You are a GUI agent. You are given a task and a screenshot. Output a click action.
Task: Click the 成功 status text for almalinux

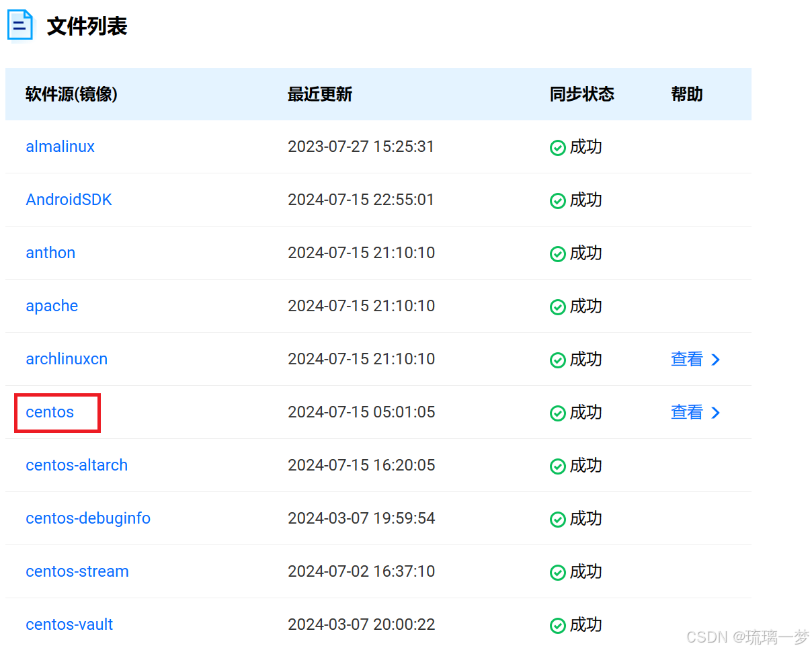pyautogui.click(x=586, y=147)
